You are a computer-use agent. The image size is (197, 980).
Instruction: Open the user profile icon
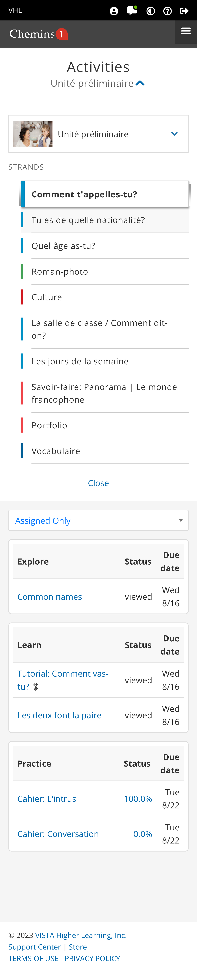pyautogui.click(x=114, y=11)
